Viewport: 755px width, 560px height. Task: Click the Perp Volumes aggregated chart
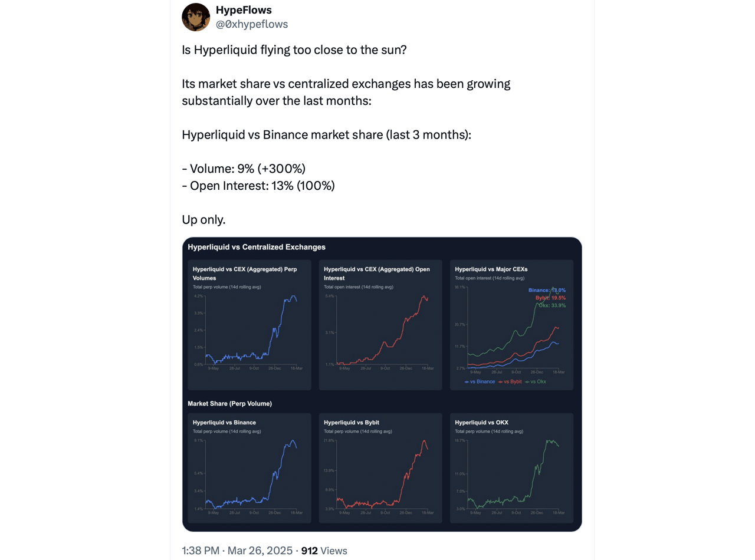pos(250,330)
